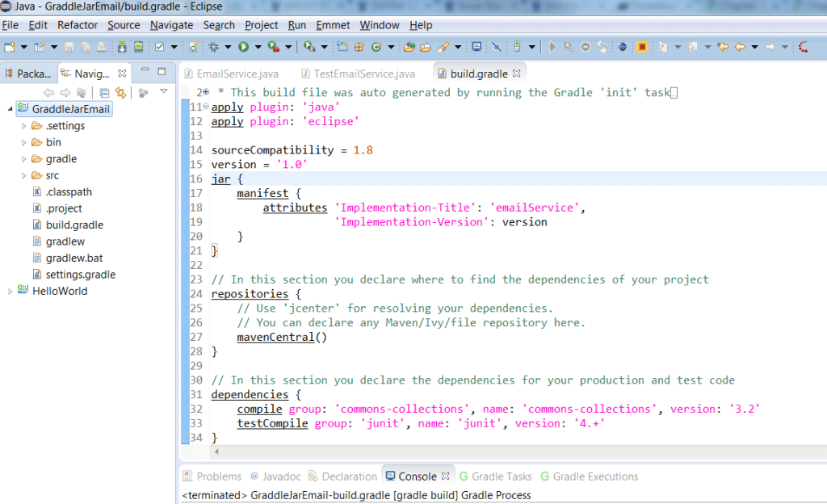Image resolution: width=827 pixels, height=504 pixels.
Task: Open the Problems view tab
Action: [x=212, y=477]
